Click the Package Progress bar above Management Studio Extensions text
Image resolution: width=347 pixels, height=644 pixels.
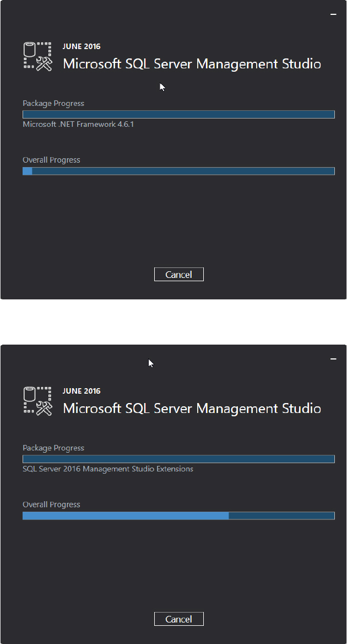pyautogui.click(x=178, y=459)
